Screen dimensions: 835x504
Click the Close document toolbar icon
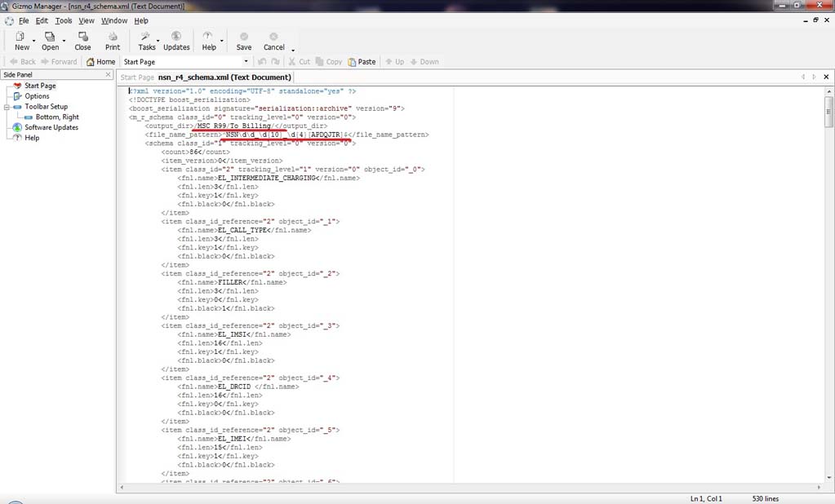point(82,38)
